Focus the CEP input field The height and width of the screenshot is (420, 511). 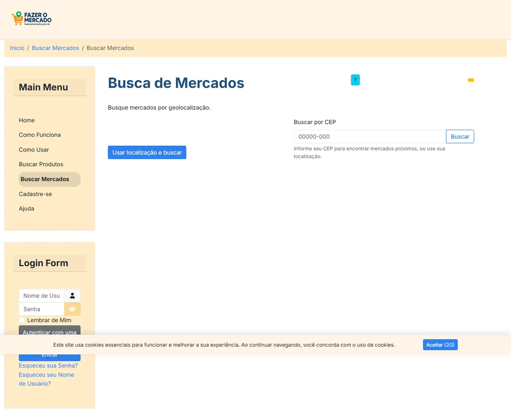370,137
